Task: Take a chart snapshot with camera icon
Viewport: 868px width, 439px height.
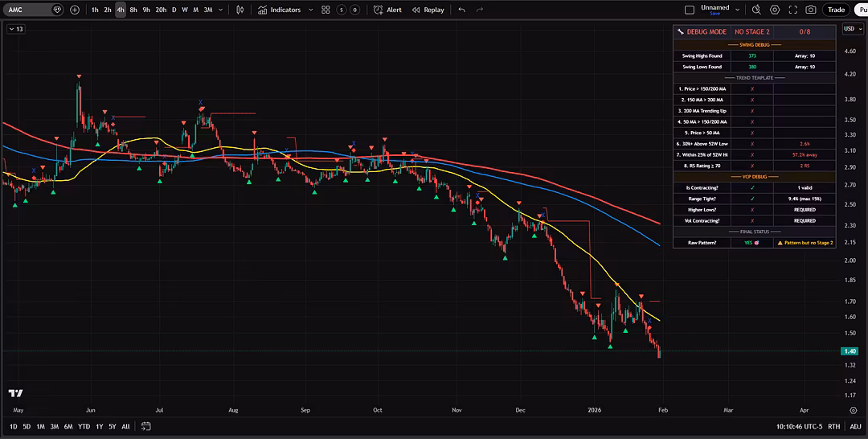Action: click(x=811, y=10)
